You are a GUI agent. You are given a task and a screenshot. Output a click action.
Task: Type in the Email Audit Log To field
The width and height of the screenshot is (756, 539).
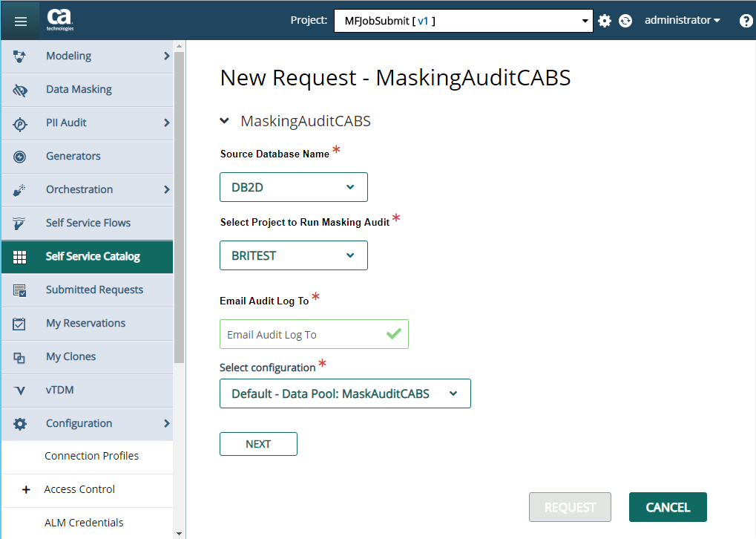pos(305,333)
